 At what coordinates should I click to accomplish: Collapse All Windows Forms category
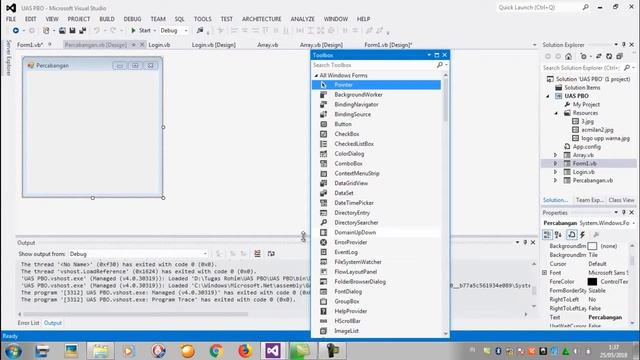tap(316, 76)
